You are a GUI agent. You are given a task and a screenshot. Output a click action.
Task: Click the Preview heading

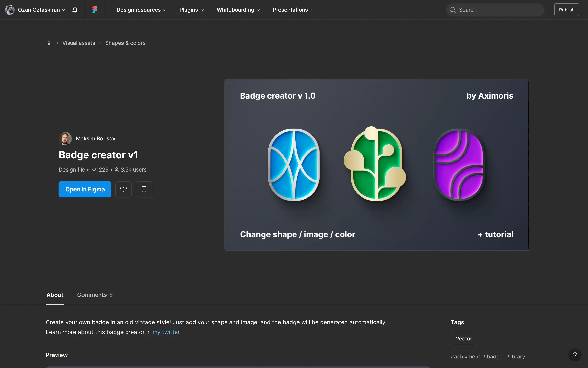[x=57, y=355]
